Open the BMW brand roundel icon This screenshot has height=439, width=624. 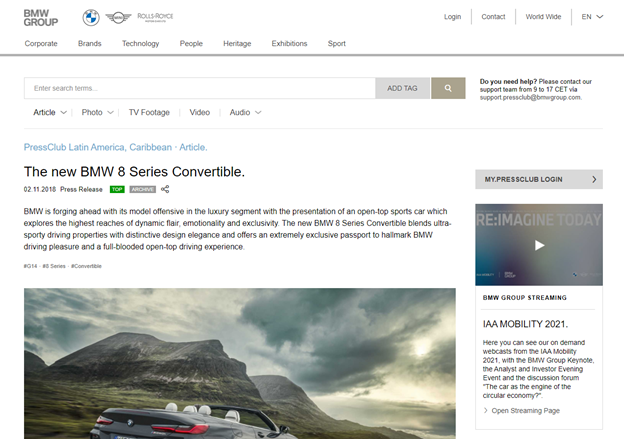pyautogui.click(x=91, y=18)
